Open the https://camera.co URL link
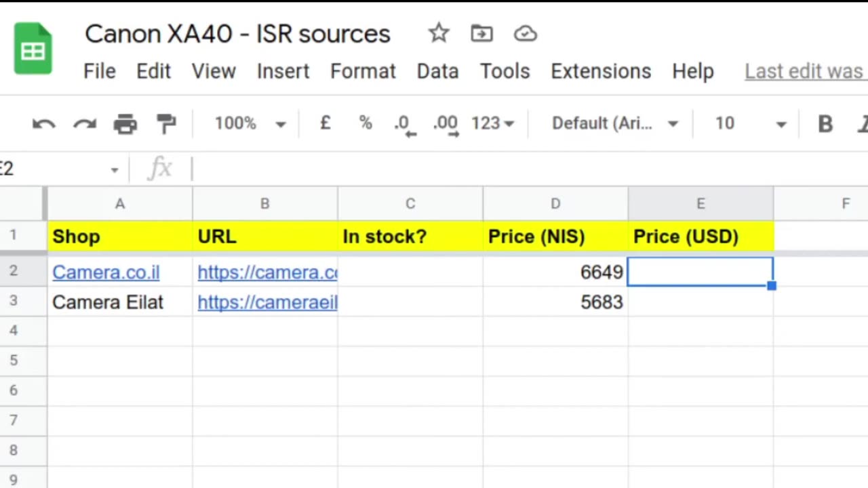Image resolution: width=868 pixels, height=488 pixels. point(267,272)
